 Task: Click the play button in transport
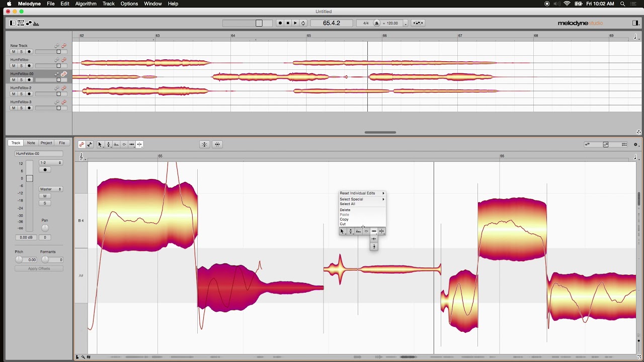295,23
